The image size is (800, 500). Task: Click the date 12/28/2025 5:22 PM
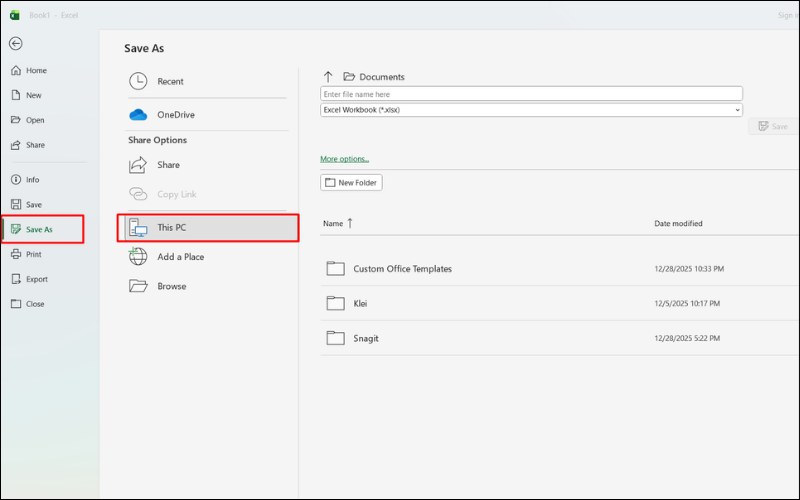click(x=687, y=338)
